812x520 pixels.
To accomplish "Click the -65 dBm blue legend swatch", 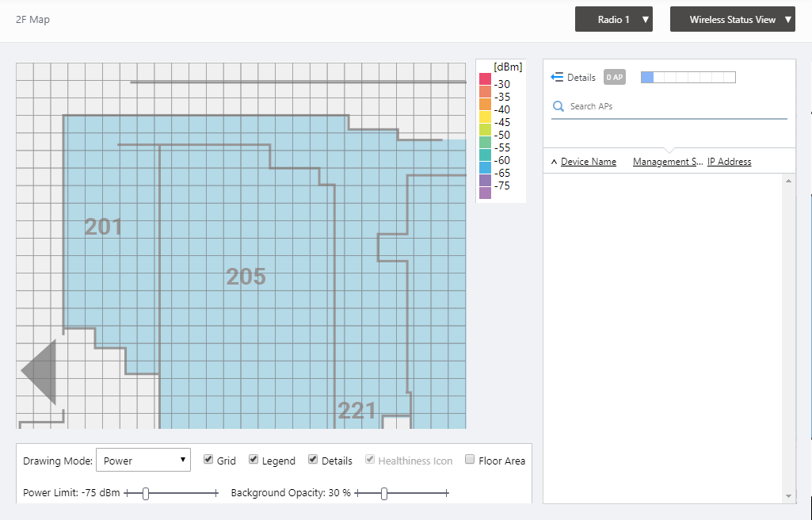I will (485, 168).
